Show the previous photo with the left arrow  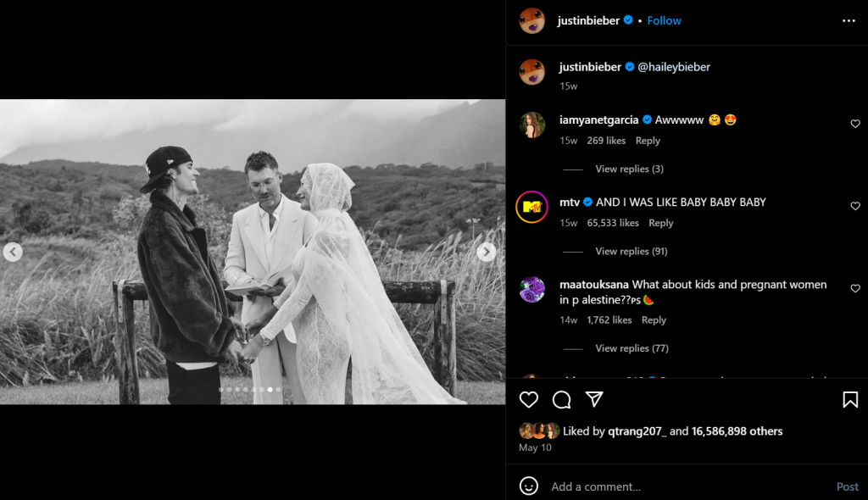(12, 252)
